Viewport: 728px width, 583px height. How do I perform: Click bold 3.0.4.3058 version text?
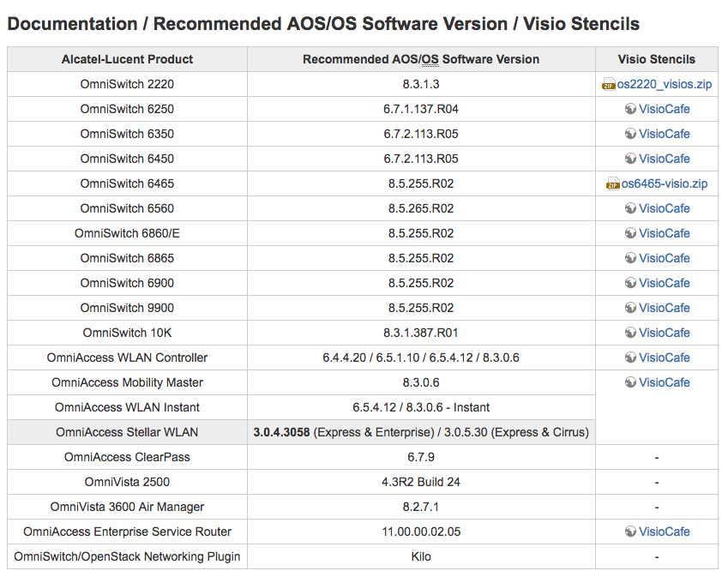click(281, 433)
